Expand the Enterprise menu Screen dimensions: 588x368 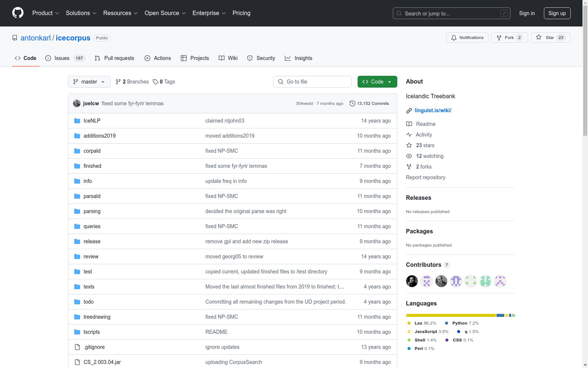coord(209,13)
